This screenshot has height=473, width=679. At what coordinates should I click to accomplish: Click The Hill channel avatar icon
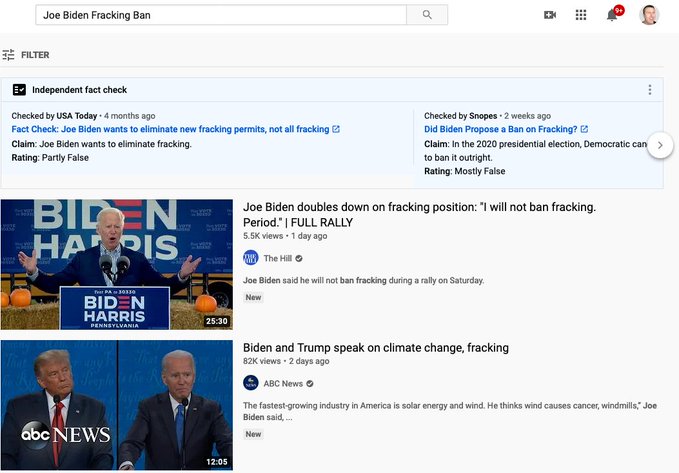point(251,258)
